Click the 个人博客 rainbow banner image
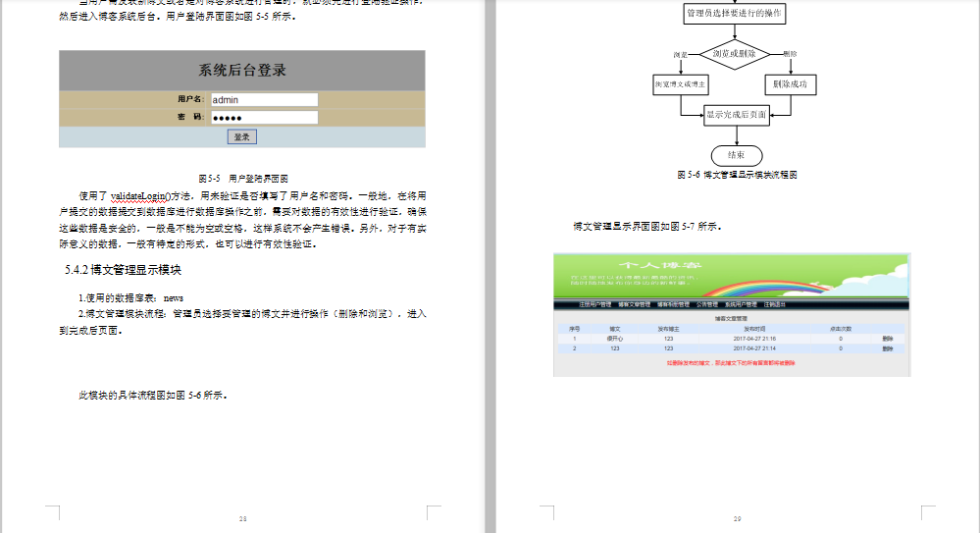Screen dimensions: 980x533 pos(731,275)
